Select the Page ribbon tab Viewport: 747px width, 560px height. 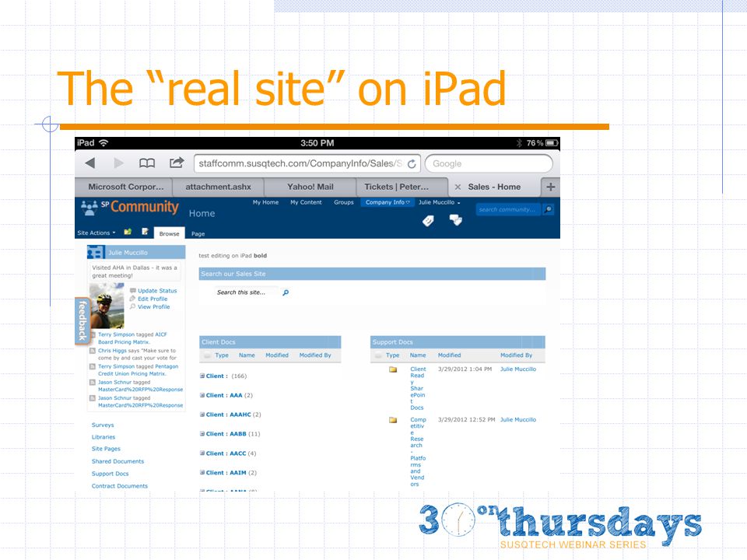198,234
